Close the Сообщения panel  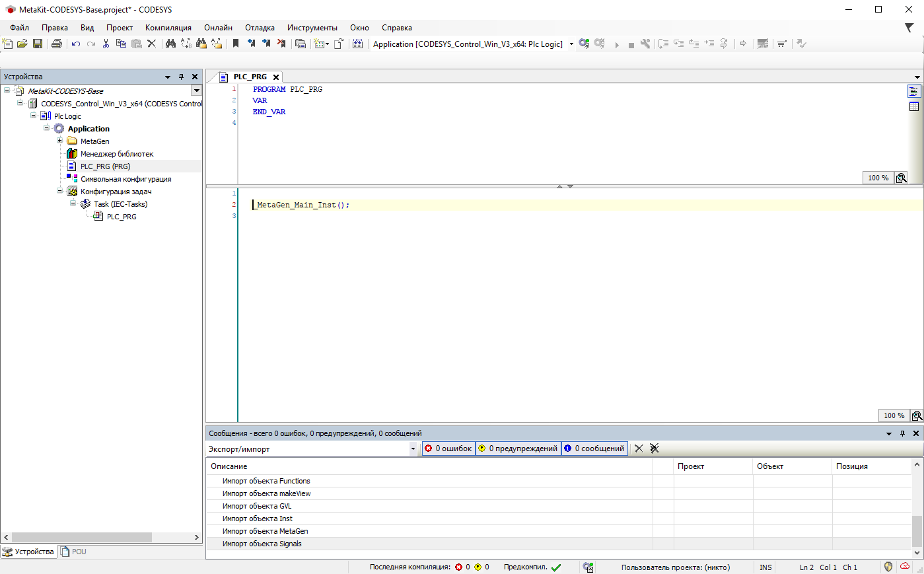pos(916,433)
